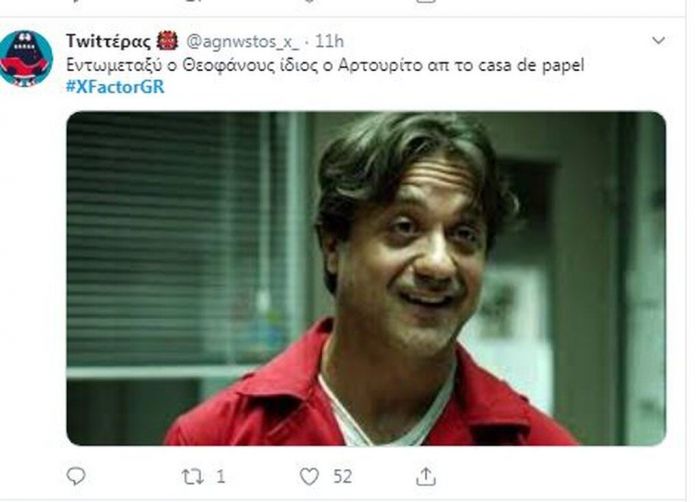Click the cut-off reply icon of previous tweet

[76, 1]
